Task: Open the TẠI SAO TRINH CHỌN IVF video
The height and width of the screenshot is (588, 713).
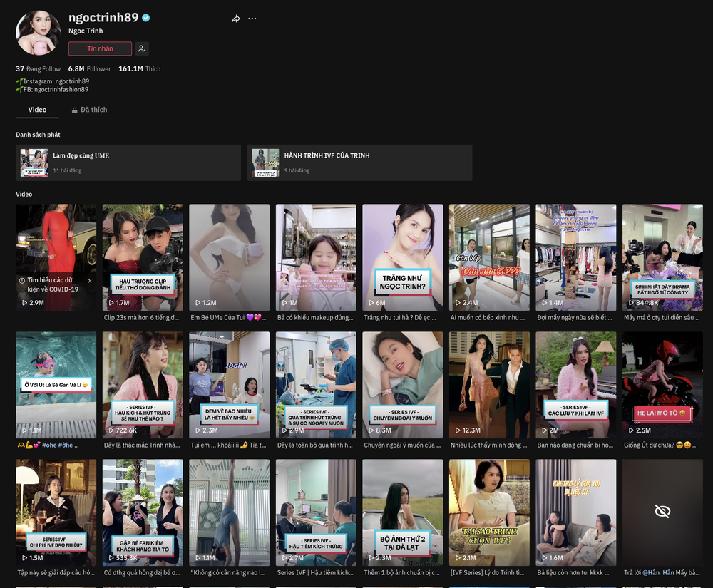Action: [489, 512]
